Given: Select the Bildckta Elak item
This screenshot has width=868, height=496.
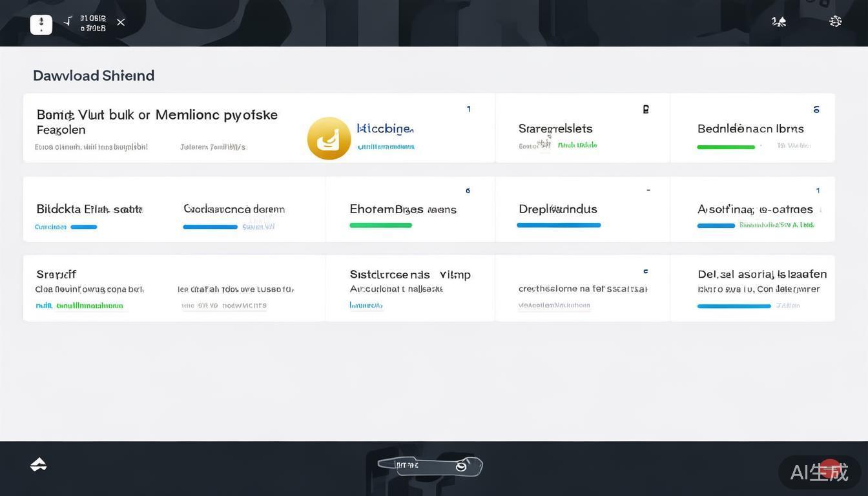Looking at the screenshot, I should coord(89,209).
